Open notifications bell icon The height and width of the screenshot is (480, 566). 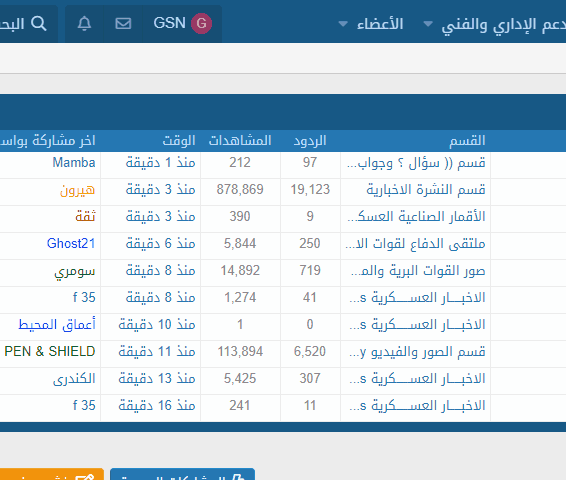pos(84,24)
